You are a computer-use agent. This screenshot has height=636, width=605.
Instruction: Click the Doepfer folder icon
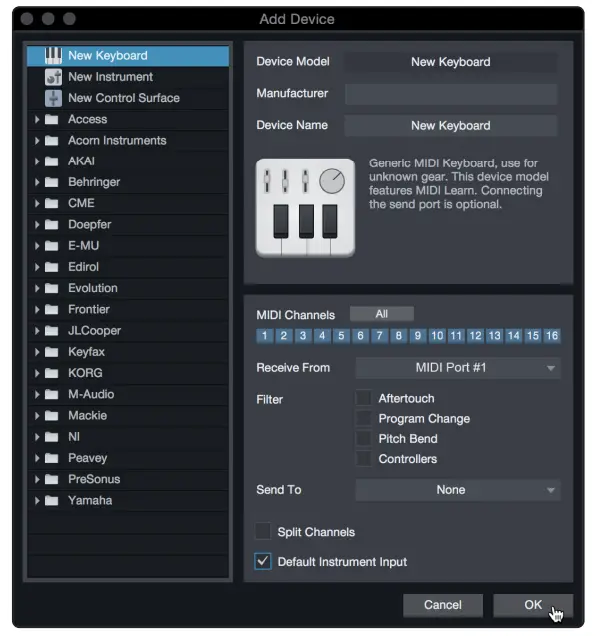coord(51,225)
